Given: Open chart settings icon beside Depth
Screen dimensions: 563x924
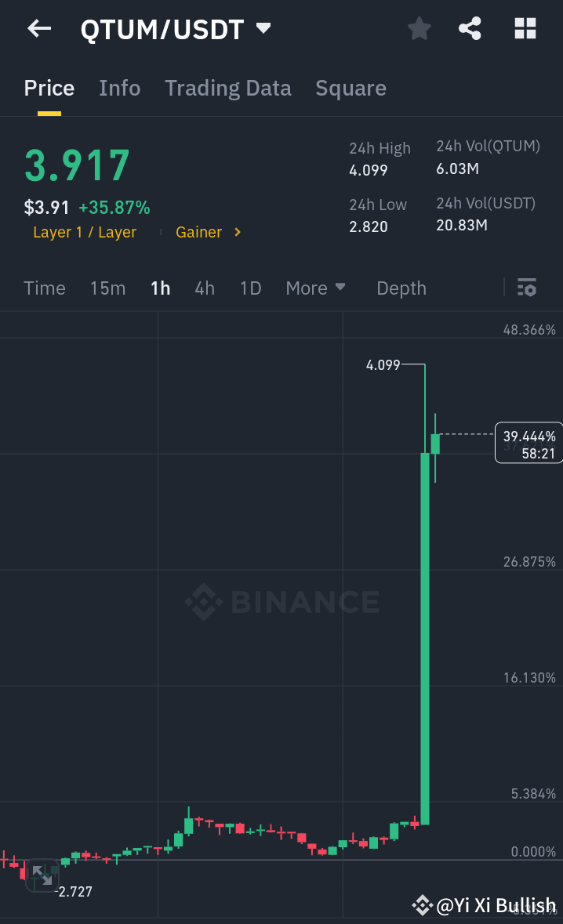Looking at the screenshot, I should pos(526,288).
